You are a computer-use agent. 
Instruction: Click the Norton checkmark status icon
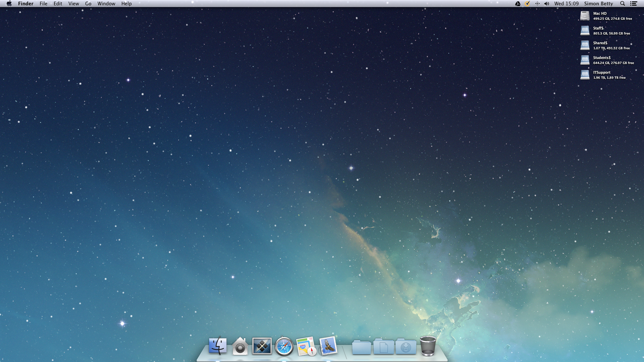click(527, 4)
